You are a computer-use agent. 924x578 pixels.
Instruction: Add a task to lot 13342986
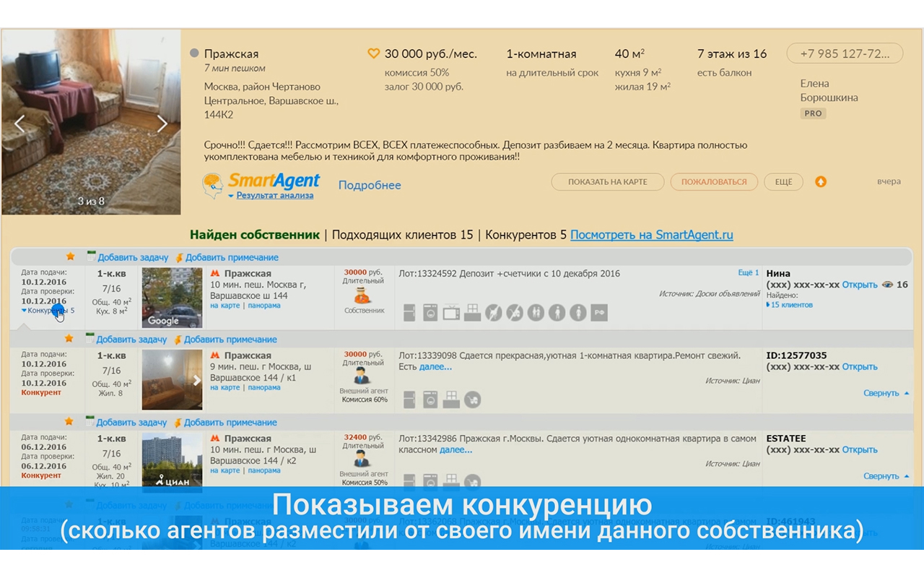pos(131,423)
